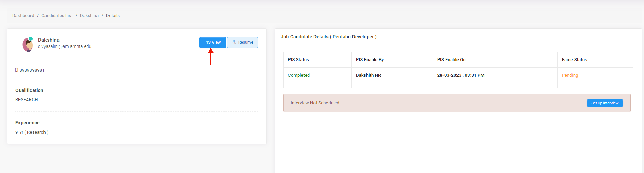Click the candidate avatar picture
Image resolution: width=644 pixels, height=173 pixels.
point(27,45)
